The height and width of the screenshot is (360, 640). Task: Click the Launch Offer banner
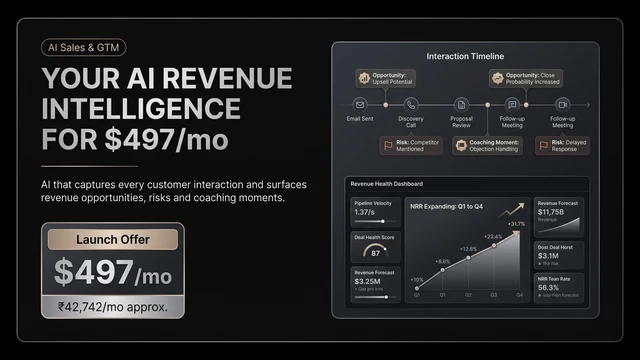113,239
